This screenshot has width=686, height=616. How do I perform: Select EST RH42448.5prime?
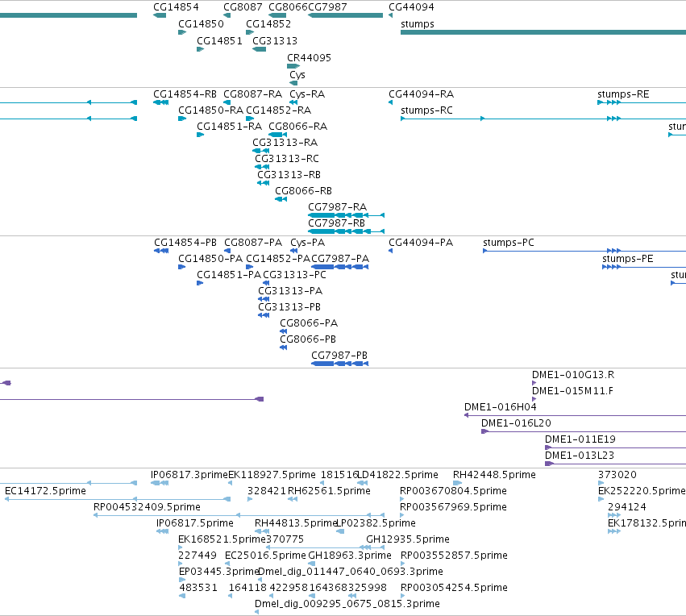(494, 475)
